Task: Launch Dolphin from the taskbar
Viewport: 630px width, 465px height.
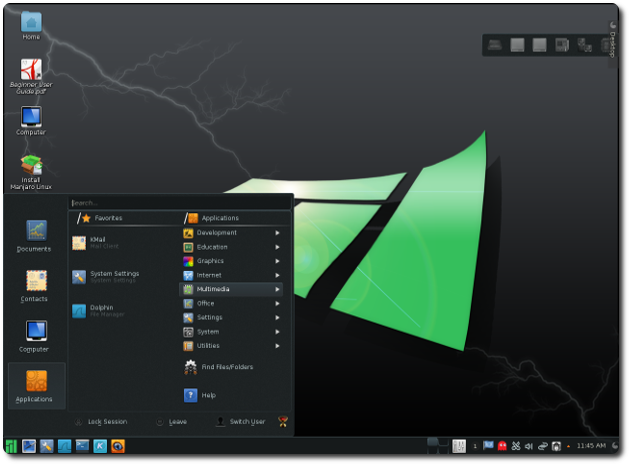Action: [x=64, y=446]
